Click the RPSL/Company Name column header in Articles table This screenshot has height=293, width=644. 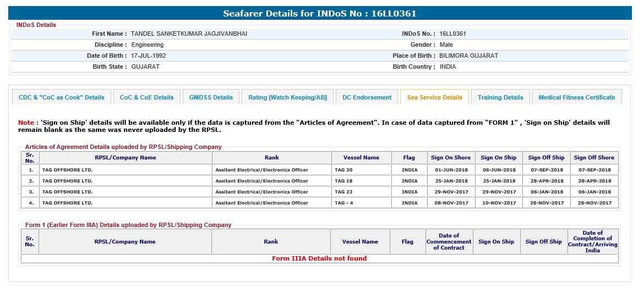(125, 158)
